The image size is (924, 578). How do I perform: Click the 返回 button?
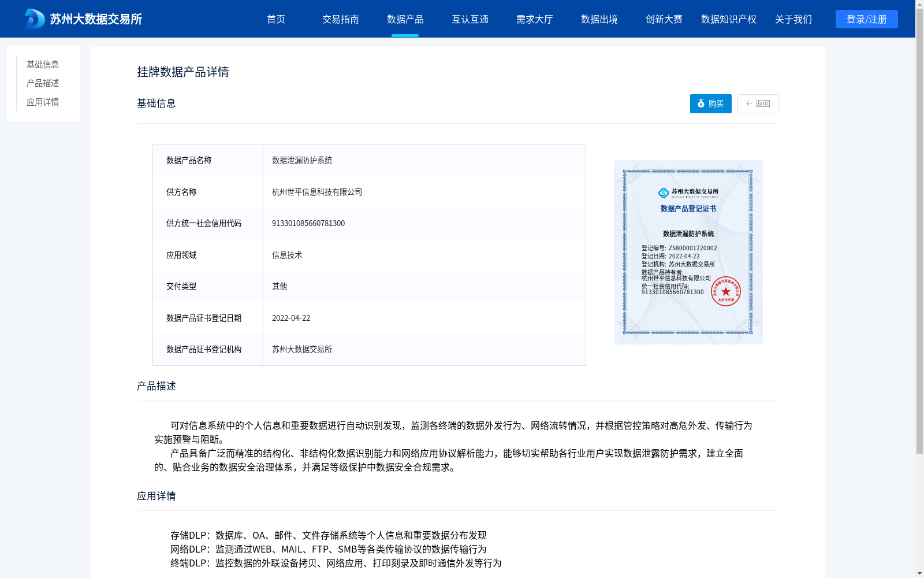pos(758,103)
